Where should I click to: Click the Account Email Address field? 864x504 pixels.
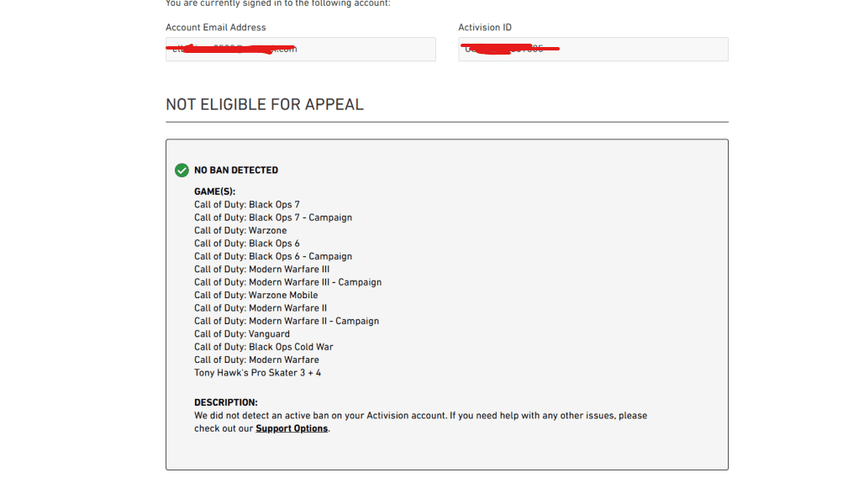tap(300, 50)
